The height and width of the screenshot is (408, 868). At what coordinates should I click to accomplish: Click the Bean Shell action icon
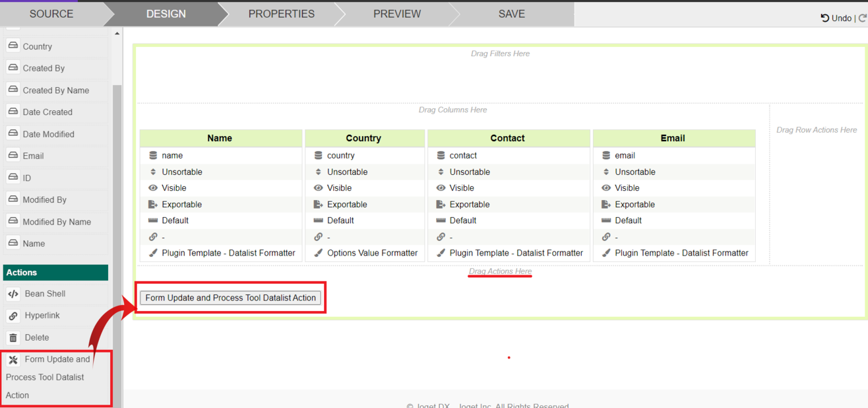point(13,294)
